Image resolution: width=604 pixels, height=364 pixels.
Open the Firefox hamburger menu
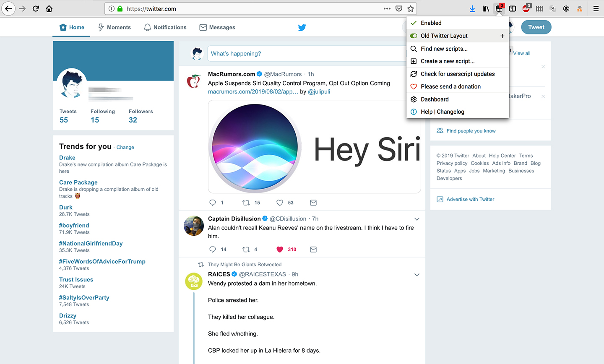tap(596, 8)
